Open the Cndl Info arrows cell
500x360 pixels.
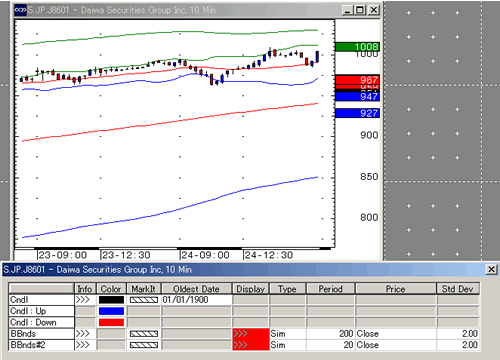pyautogui.click(x=86, y=300)
